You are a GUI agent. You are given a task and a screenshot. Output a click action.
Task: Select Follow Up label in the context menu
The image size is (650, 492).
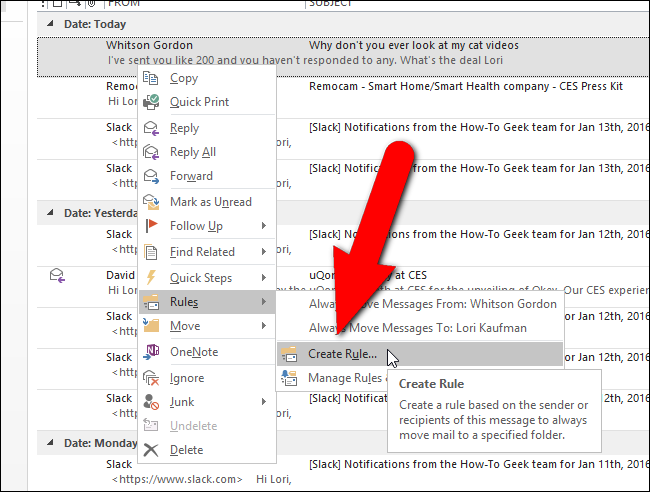(x=196, y=226)
